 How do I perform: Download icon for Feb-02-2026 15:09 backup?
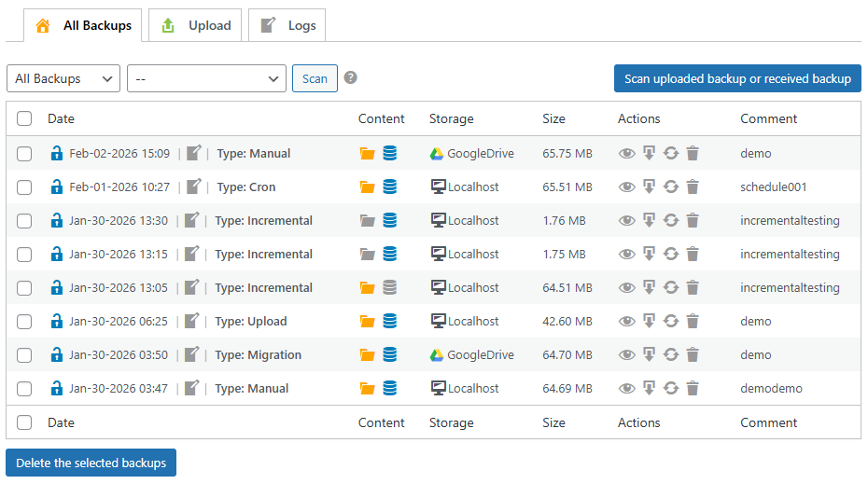point(649,153)
